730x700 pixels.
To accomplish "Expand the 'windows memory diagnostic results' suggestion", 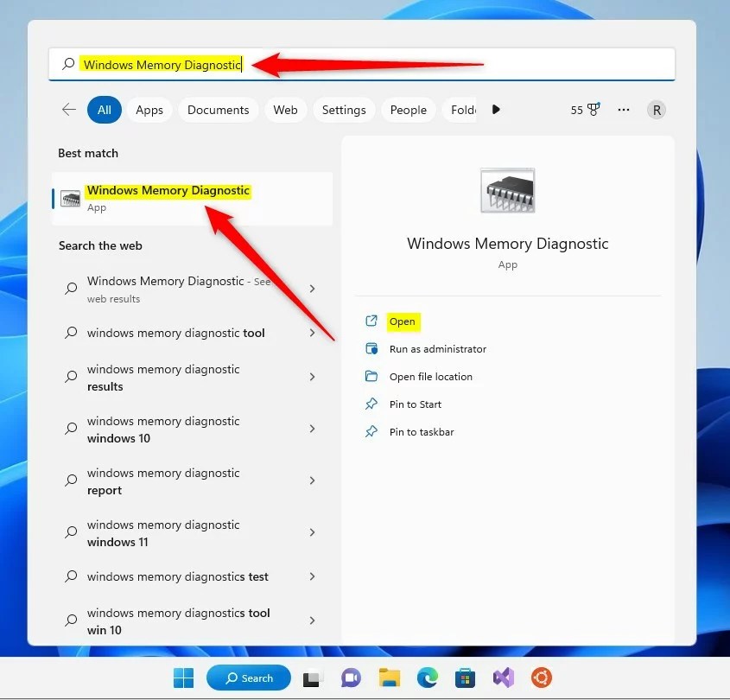I will (x=310, y=377).
